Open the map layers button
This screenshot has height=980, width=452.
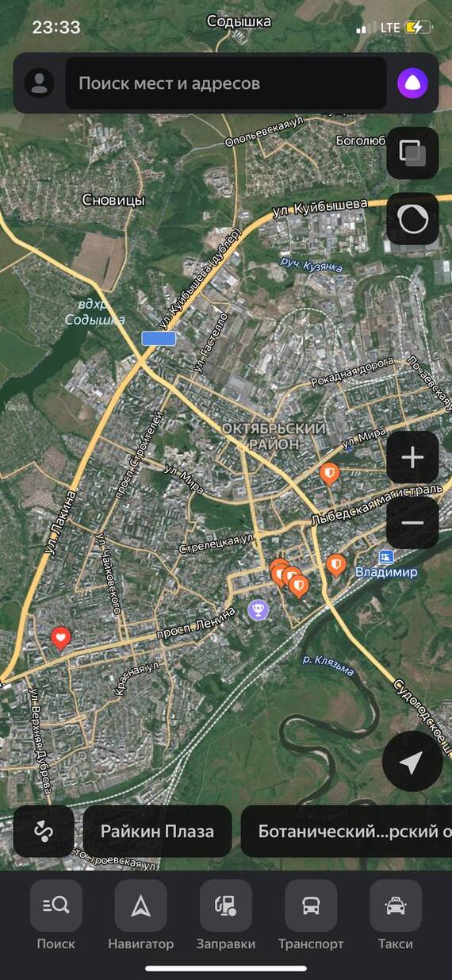[x=412, y=152]
